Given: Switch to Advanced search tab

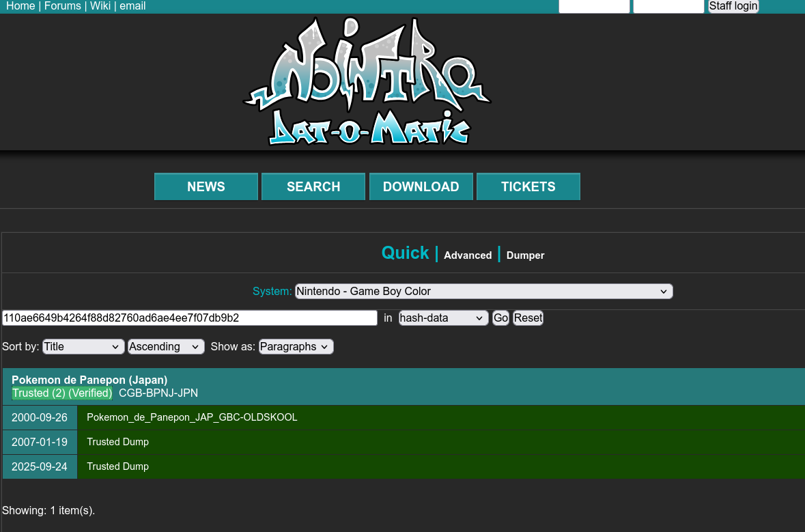Looking at the screenshot, I should coord(468,255).
